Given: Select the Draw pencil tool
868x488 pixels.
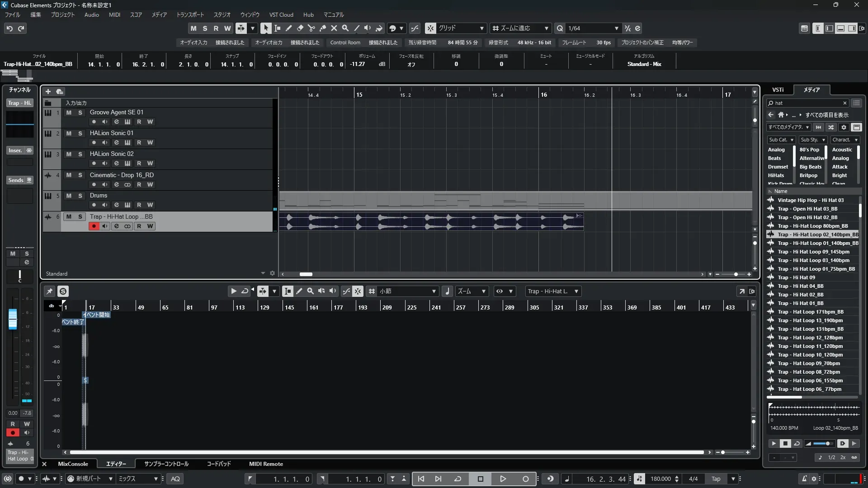Looking at the screenshot, I should coord(288,28).
